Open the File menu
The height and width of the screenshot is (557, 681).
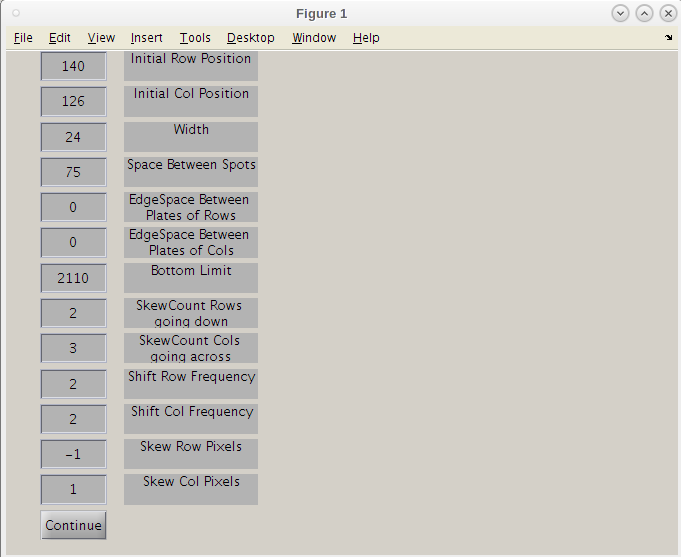23,38
